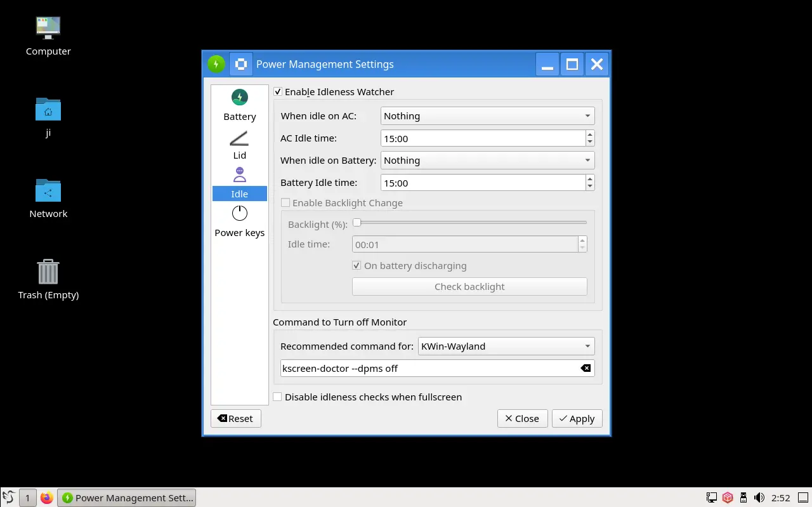Uncheck Enable Idleness Watcher
The height and width of the screenshot is (507, 812).
click(x=278, y=92)
